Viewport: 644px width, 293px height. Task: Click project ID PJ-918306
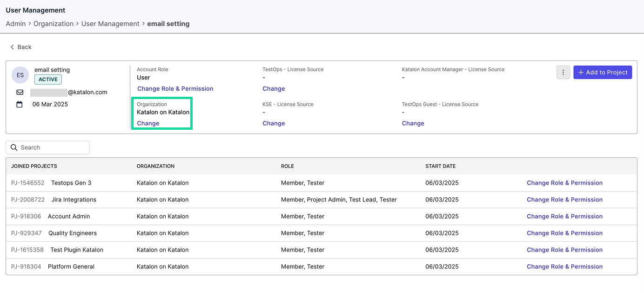(x=26, y=216)
